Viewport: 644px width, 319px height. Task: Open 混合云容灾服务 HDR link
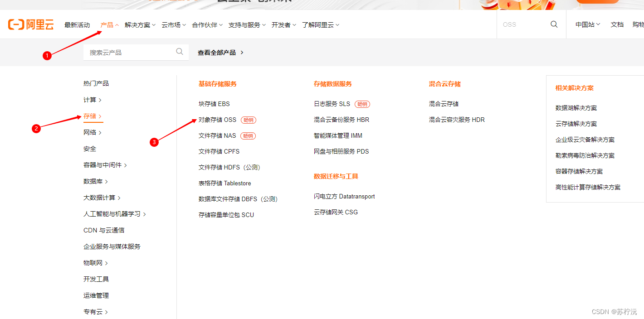pos(457,120)
